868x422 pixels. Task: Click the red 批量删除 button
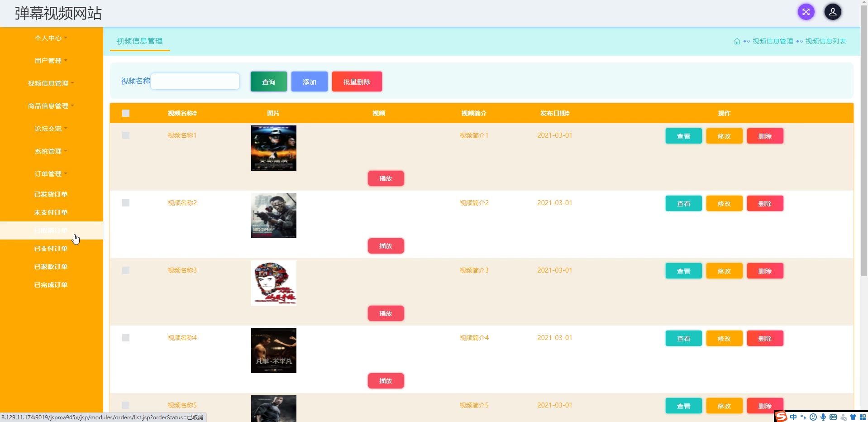[357, 82]
